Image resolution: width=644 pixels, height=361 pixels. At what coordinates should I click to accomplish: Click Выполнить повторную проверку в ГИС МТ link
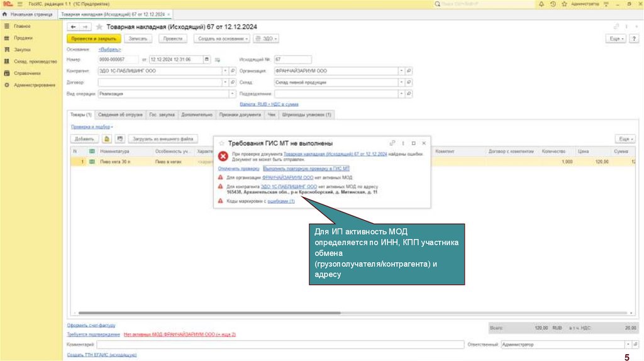(306, 169)
